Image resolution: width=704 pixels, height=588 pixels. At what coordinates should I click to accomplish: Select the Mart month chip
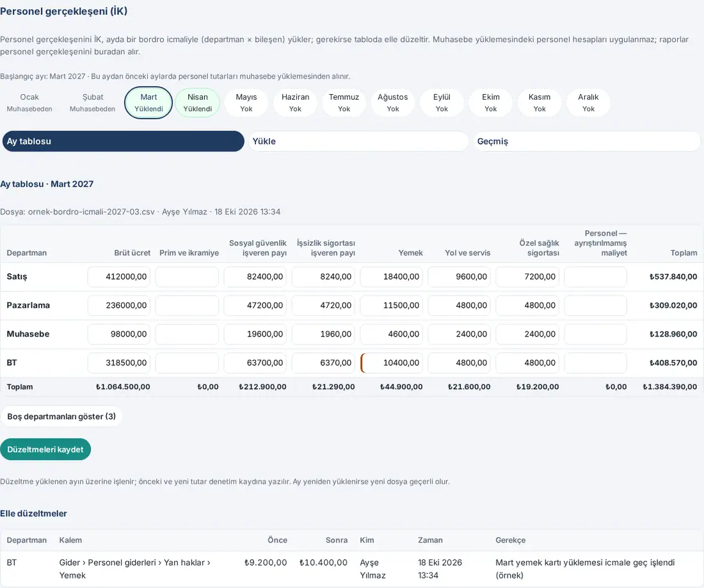tap(148, 103)
